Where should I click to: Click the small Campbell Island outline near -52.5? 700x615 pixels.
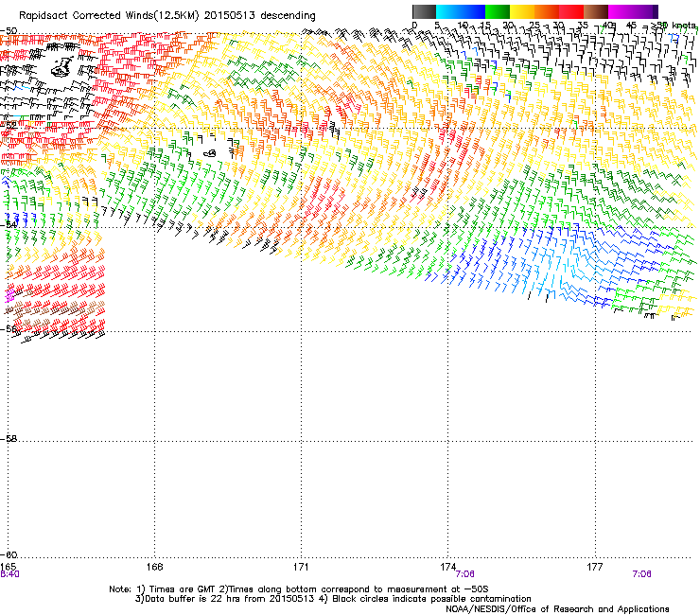210,153
